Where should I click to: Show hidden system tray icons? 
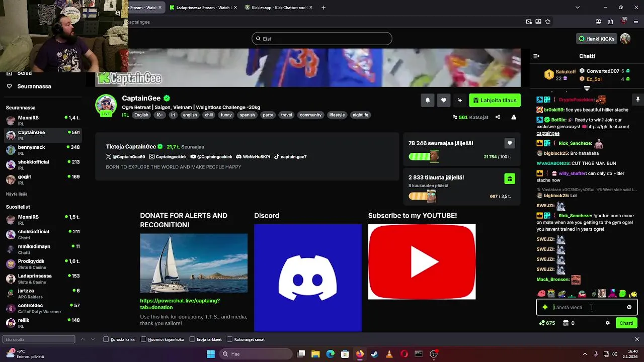[585, 354]
